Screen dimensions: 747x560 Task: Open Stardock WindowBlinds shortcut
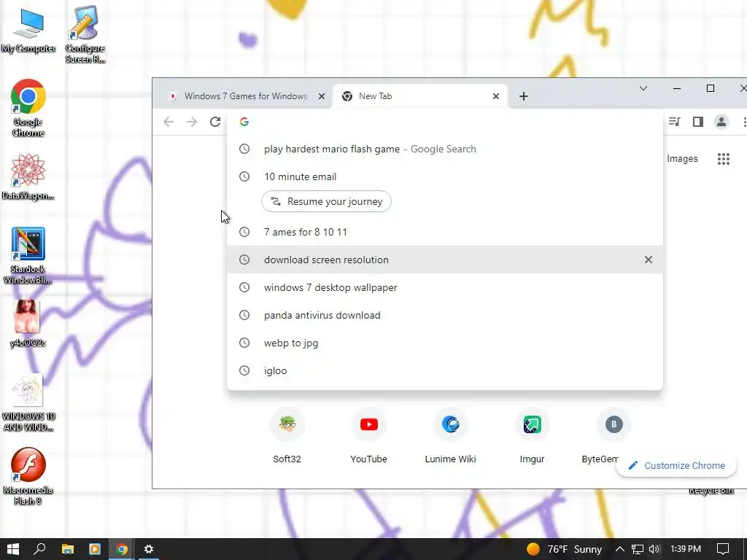(28, 256)
